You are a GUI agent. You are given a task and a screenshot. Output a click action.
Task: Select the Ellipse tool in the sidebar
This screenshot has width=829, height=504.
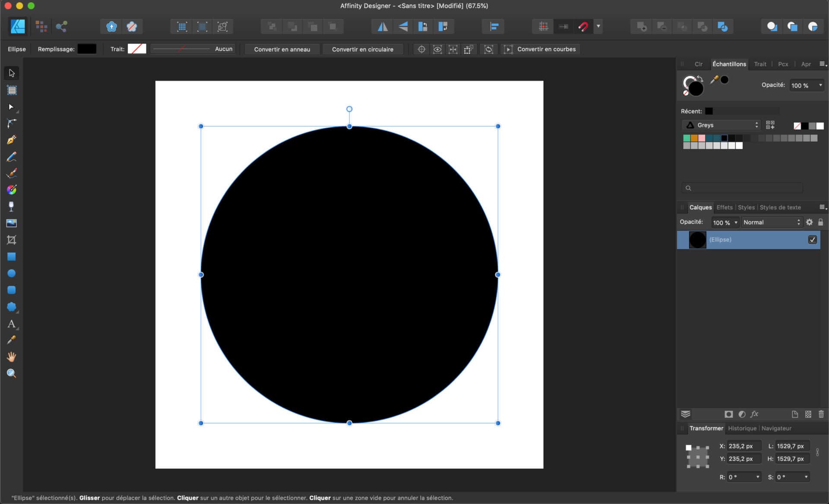(x=11, y=273)
